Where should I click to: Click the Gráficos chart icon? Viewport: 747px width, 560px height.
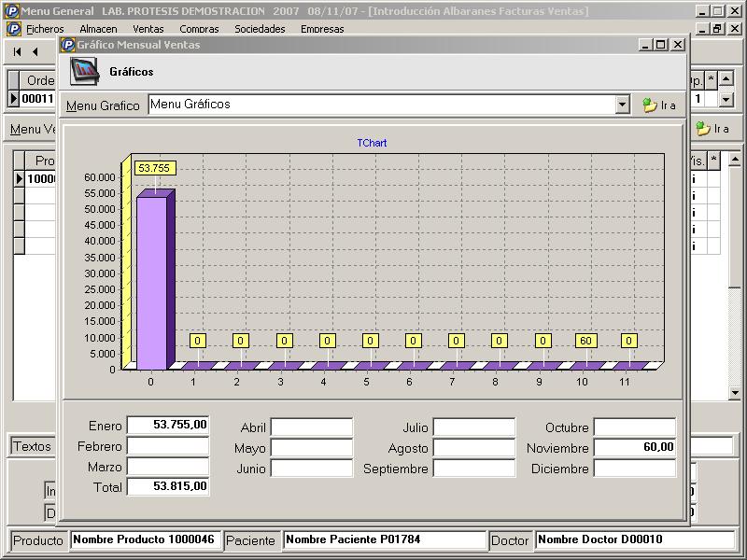[x=84, y=72]
